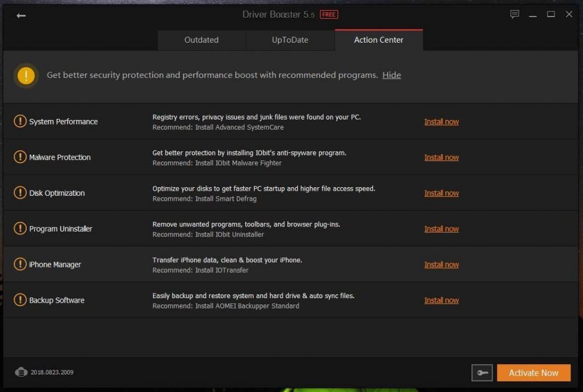Click 'Recommend: Install AOMEI Backupper Standard' text
This screenshot has height=392, width=583.
coord(225,306)
